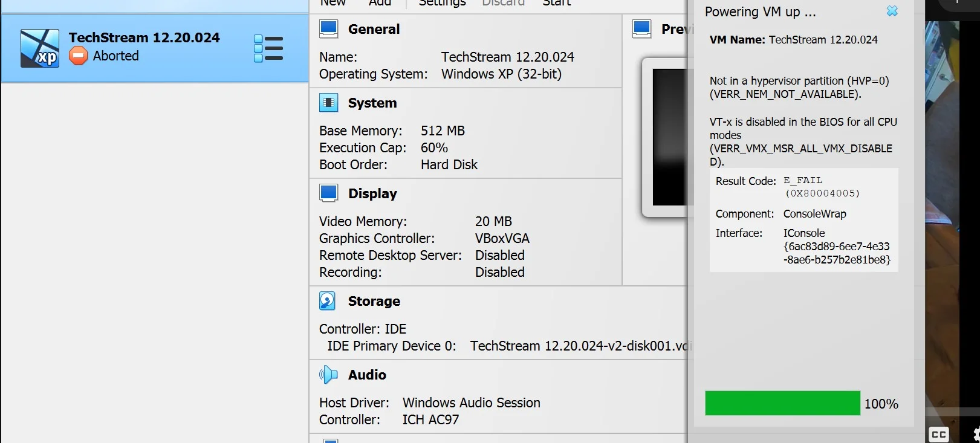Click the Preview panel monitor icon
Image resolution: width=980 pixels, height=443 pixels.
641,29
